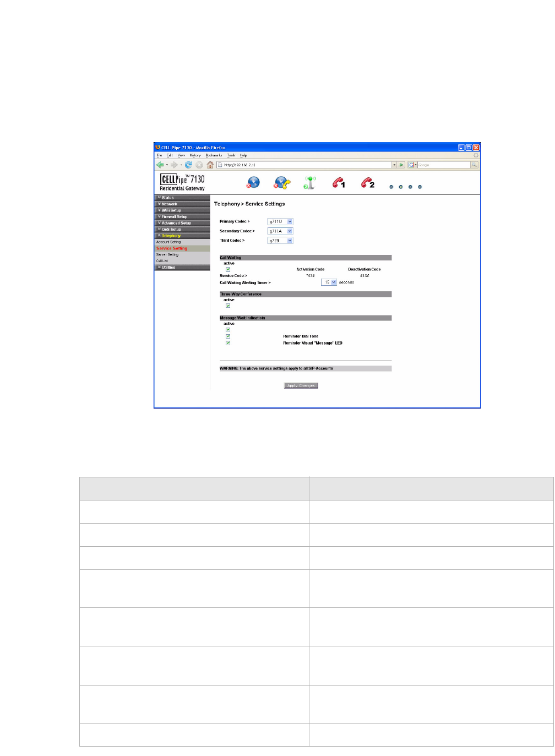Expand the Status sidebar section

point(182,198)
